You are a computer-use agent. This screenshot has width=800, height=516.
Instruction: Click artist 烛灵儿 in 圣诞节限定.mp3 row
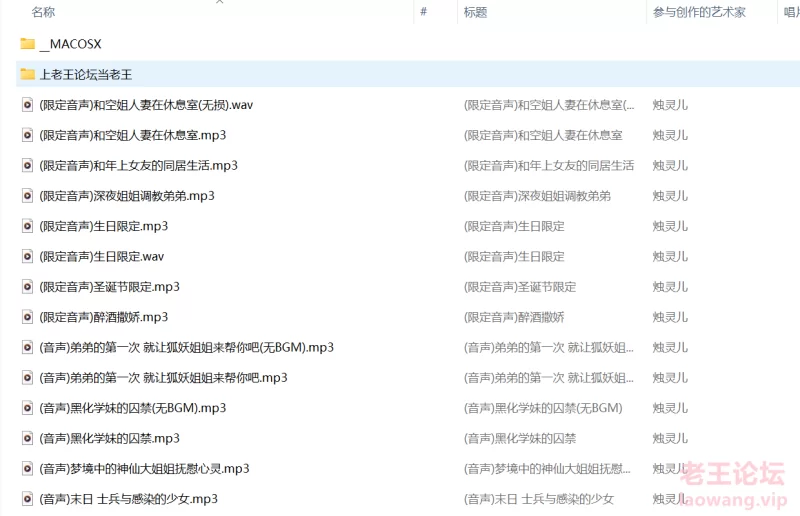coord(670,287)
